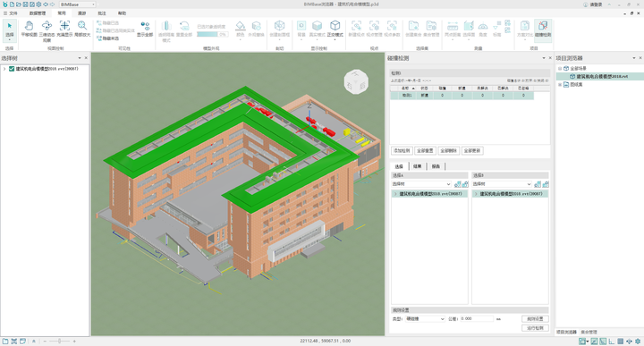Close the 选择树 panel
Viewport: 644px width, 346px height.
(86, 58)
